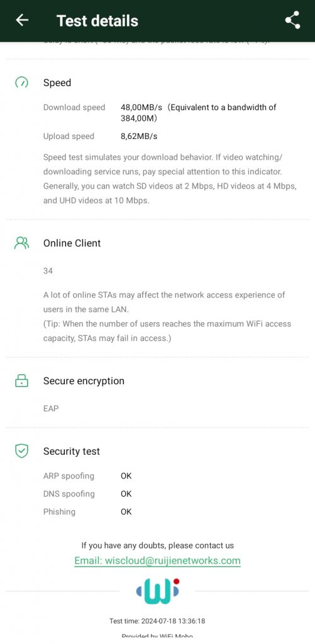The width and height of the screenshot is (315, 644).
Task: Click the Secure encryption lock icon
Action: click(21, 380)
